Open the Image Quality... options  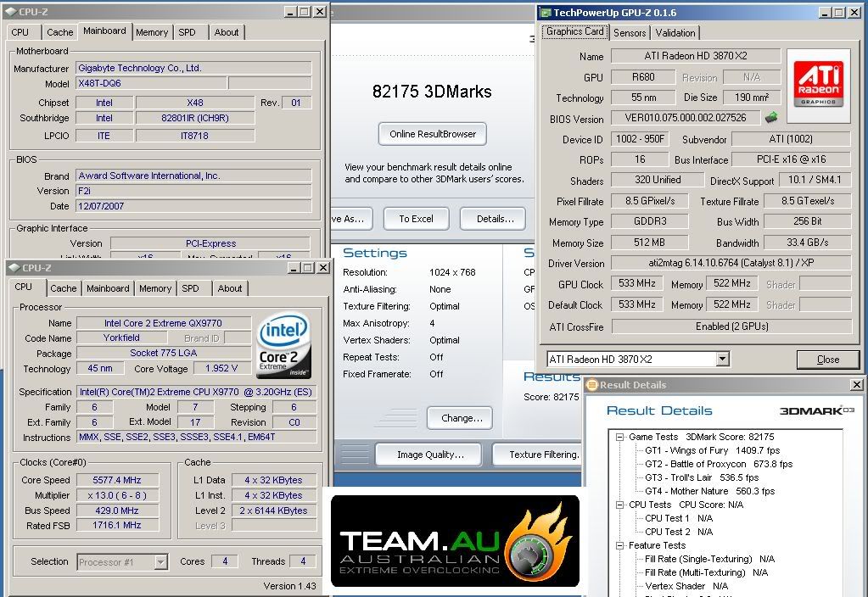(428, 455)
